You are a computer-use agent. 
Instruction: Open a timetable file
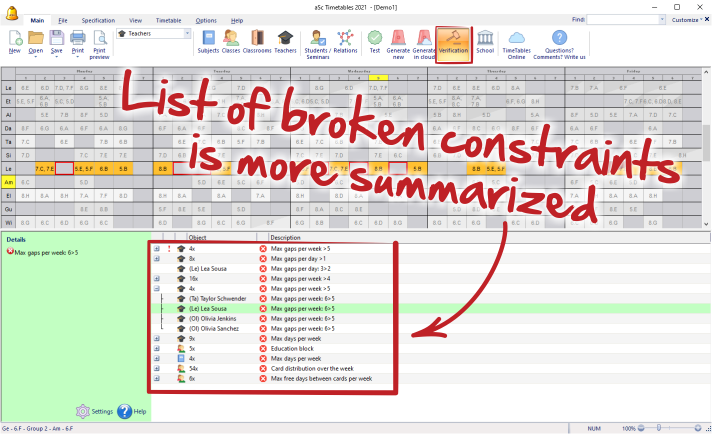35,43
